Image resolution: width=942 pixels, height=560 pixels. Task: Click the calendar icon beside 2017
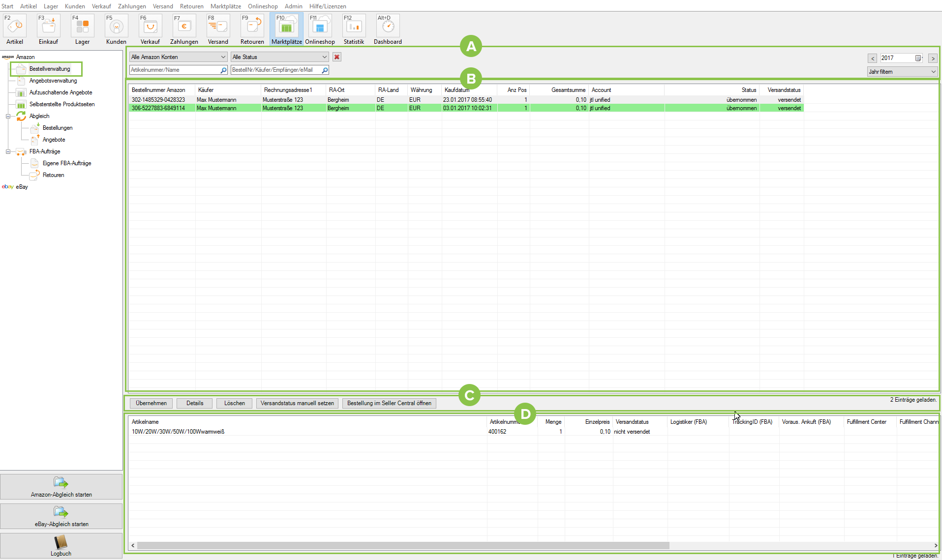(x=918, y=58)
